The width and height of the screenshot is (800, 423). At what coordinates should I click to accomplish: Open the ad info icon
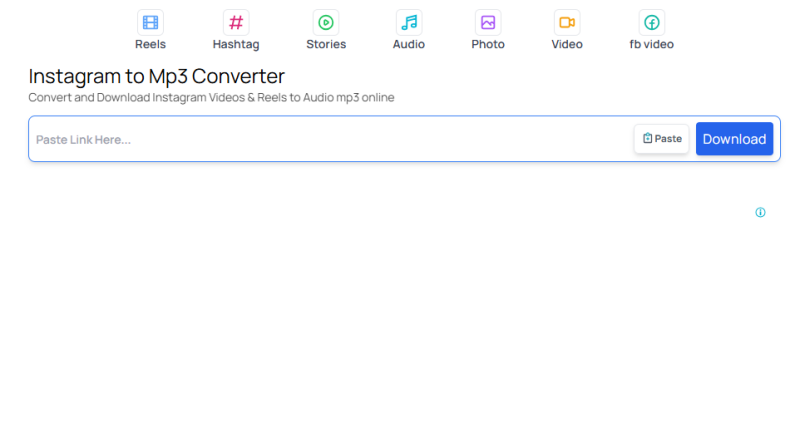click(760, 212)
